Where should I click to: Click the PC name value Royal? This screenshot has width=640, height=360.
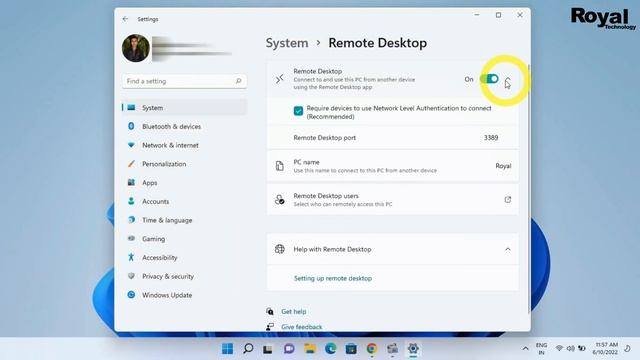(503, 166)
